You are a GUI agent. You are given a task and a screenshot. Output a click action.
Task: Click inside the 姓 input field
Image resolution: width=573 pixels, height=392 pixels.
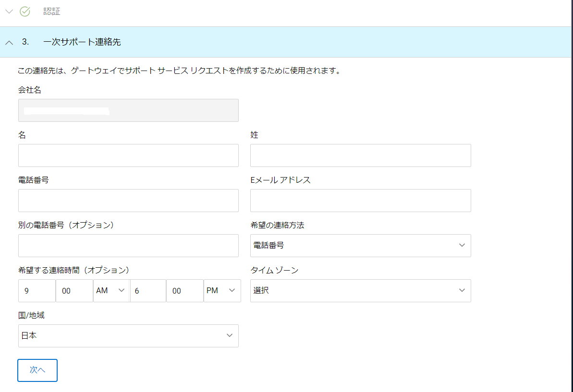pos(360,155)
